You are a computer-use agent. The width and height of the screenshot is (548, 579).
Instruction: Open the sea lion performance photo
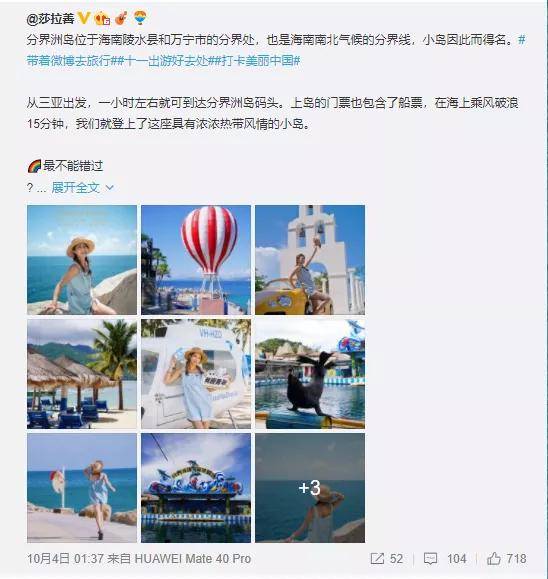(310, 374)
